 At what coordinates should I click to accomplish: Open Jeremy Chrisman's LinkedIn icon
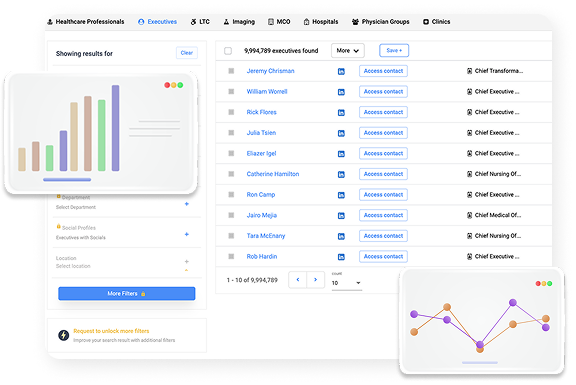(x=341, y=71)
